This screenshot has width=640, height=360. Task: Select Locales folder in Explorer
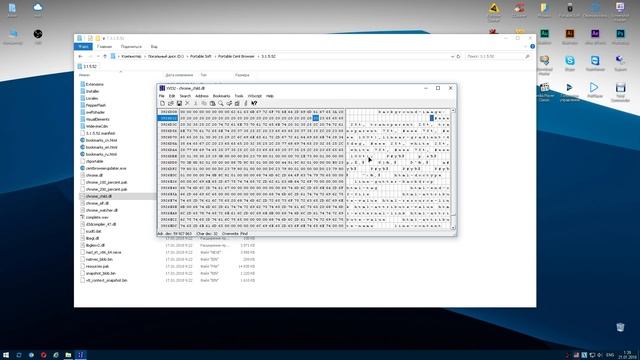click(92, 98)
